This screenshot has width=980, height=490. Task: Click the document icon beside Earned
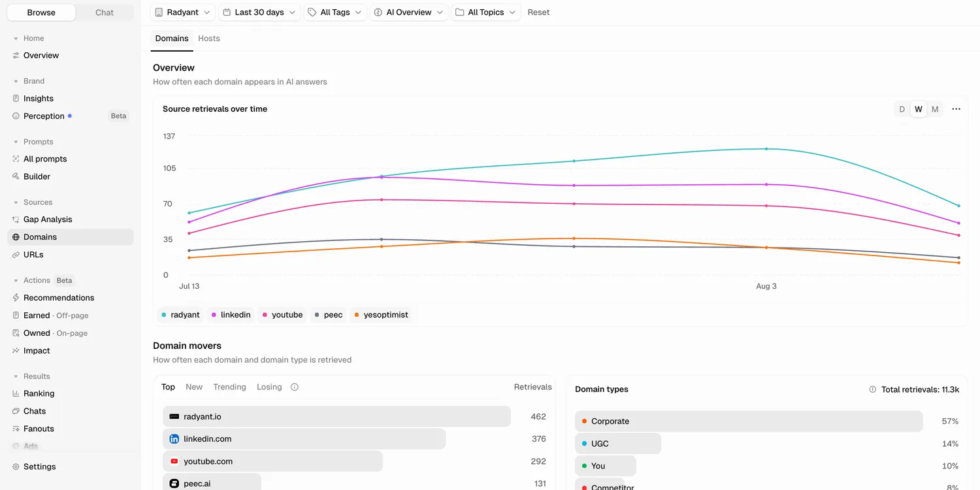16,316
